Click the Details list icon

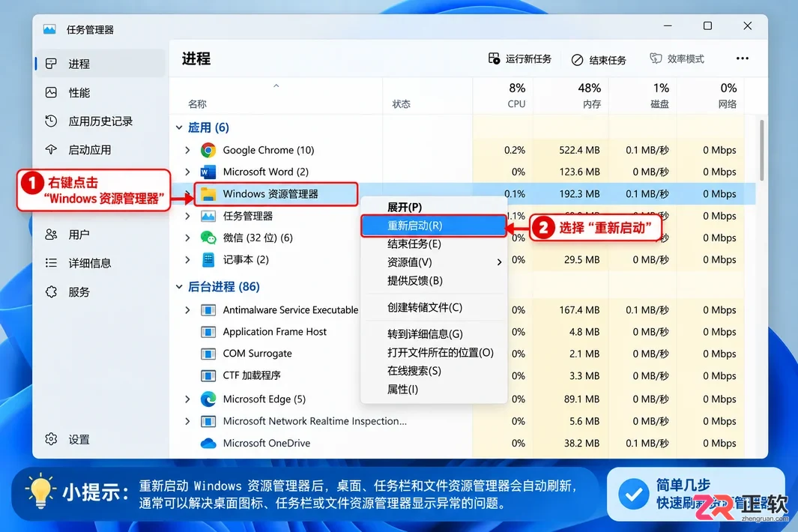51,263
